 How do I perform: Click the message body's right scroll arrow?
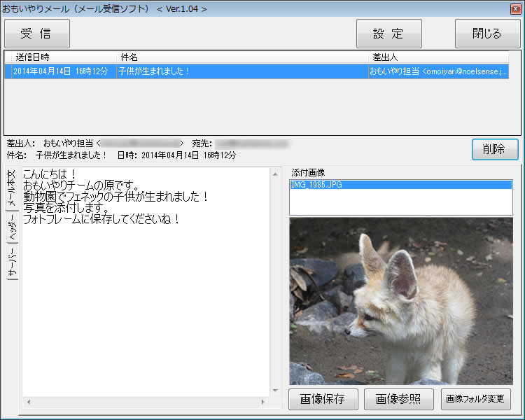[263, 402]
